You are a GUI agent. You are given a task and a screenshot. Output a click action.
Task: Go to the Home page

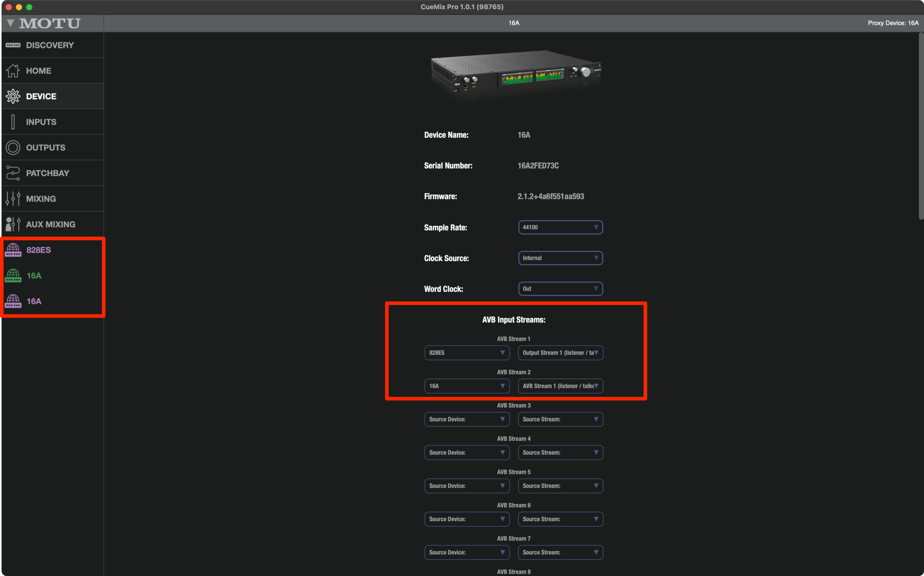click(x=53, y=70)
